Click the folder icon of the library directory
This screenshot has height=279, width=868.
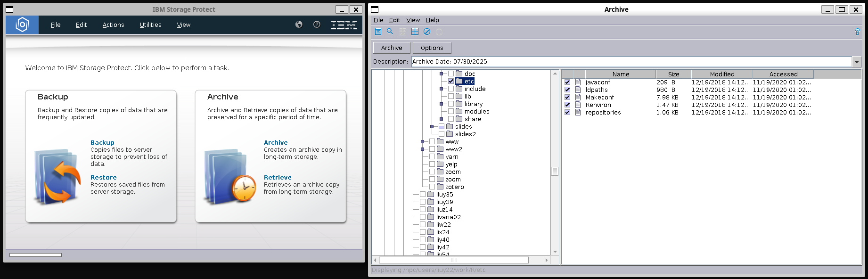[x=459, y=104]
